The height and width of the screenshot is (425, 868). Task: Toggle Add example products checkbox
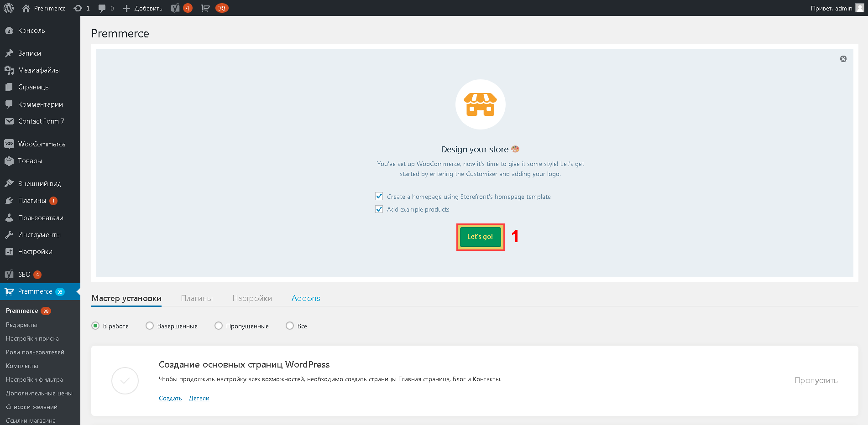point(379,209)
